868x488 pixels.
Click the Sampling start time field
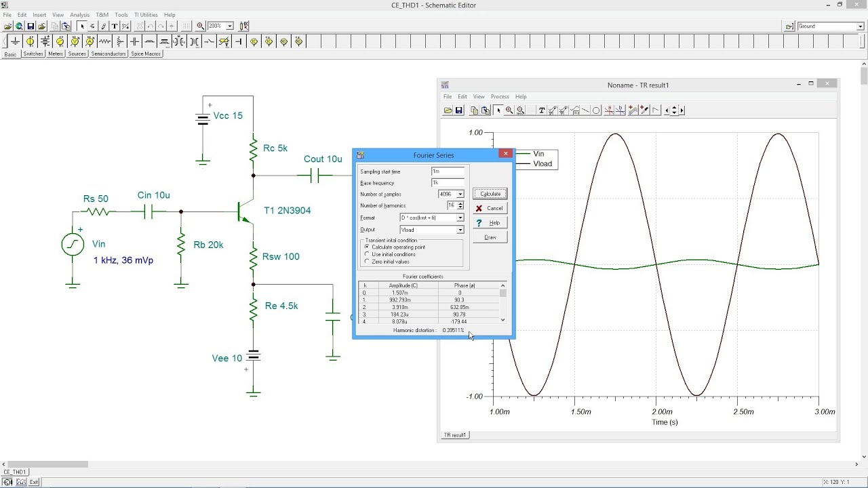(x=448, y=171)
